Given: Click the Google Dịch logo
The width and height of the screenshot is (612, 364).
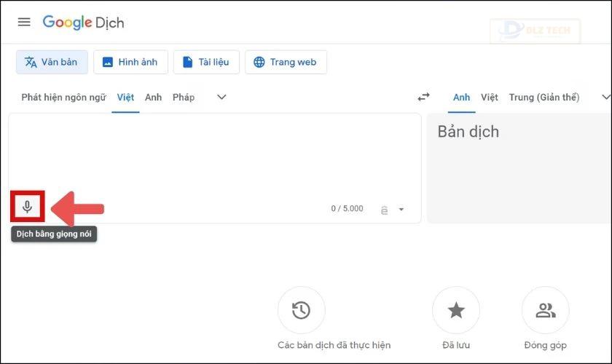Looking at the screenshot, I should 83,23.
